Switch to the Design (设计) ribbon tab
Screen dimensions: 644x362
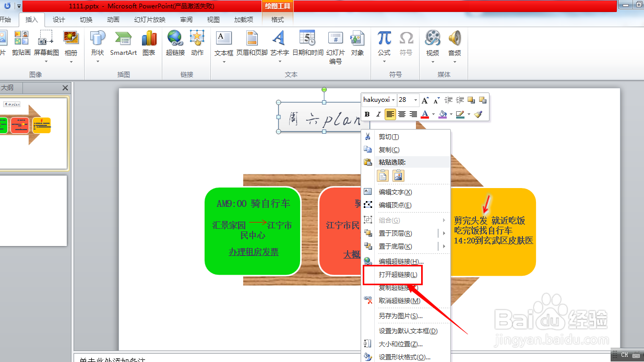pos(59,20)
